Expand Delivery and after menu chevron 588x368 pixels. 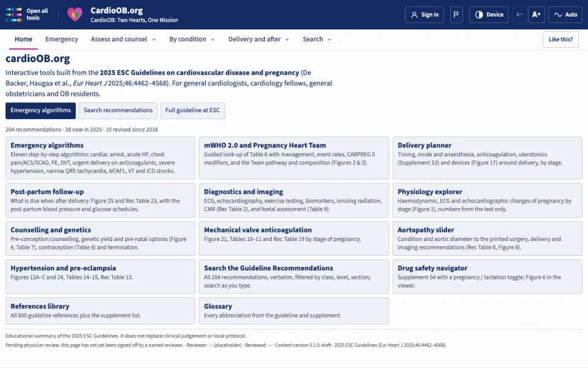(x=287, y=39)
